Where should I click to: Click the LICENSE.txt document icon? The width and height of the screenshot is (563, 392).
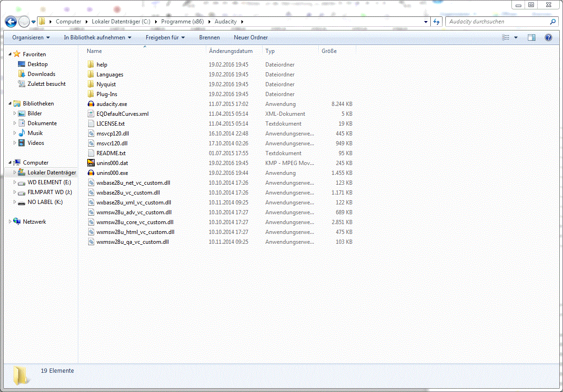coord(91,124)
